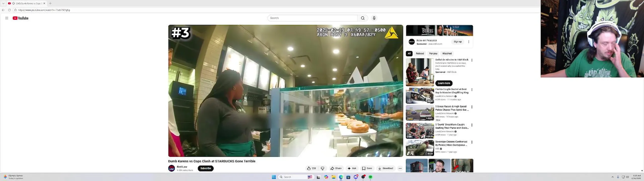
Task: Share the video
Action: tap(336, 168)
